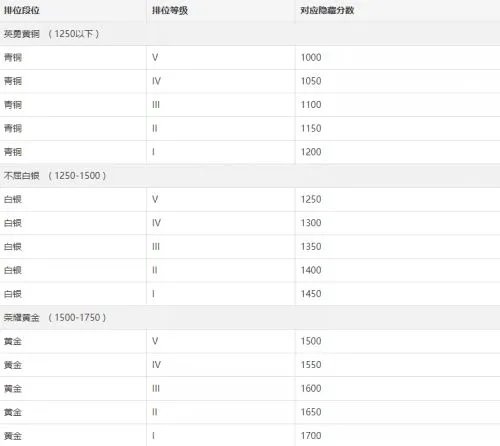Click the 排位等级 column header
This screenshot has height=446, width=500.
tap(170, 10)
